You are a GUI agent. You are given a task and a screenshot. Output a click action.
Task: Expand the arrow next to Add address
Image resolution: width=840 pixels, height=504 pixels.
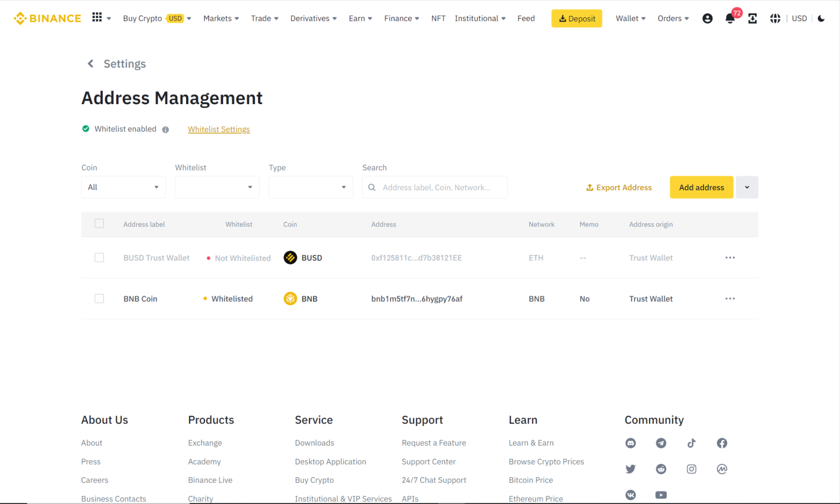coord(747,187)
